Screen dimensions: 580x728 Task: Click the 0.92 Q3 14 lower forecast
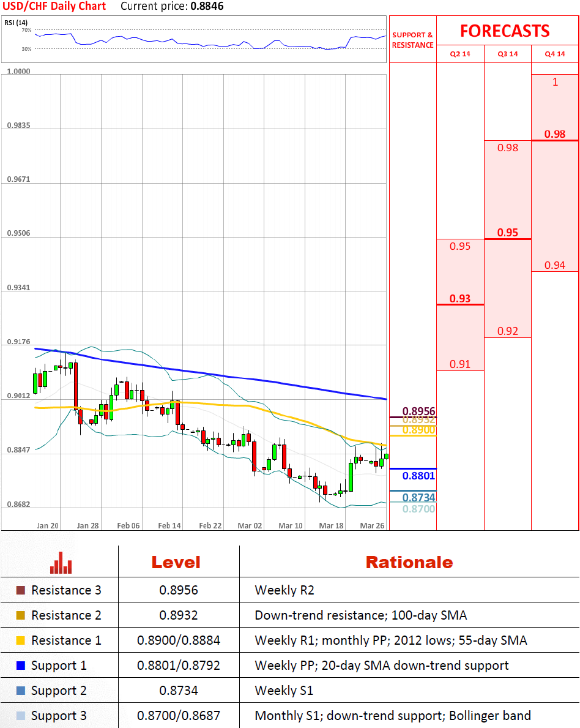point(508,331)
